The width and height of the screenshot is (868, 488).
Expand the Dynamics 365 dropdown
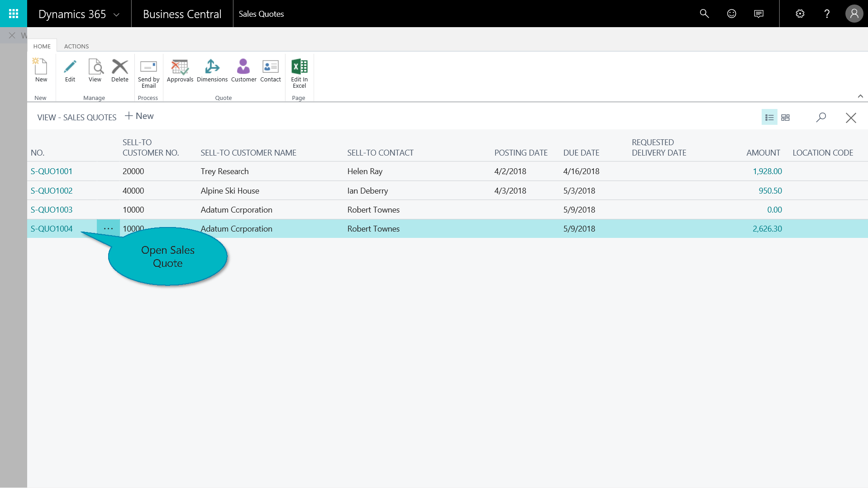(116, 14)
